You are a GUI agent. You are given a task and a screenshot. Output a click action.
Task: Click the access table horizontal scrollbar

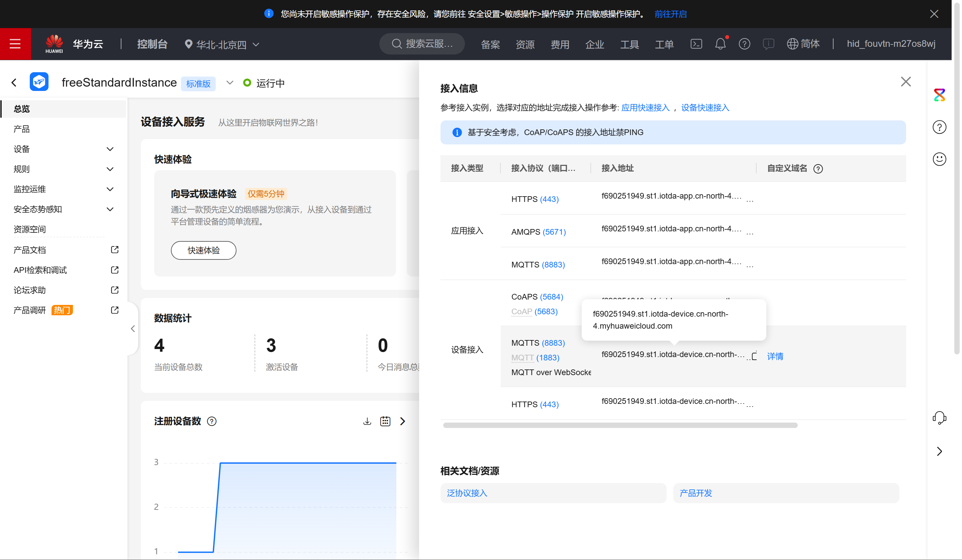620,425
